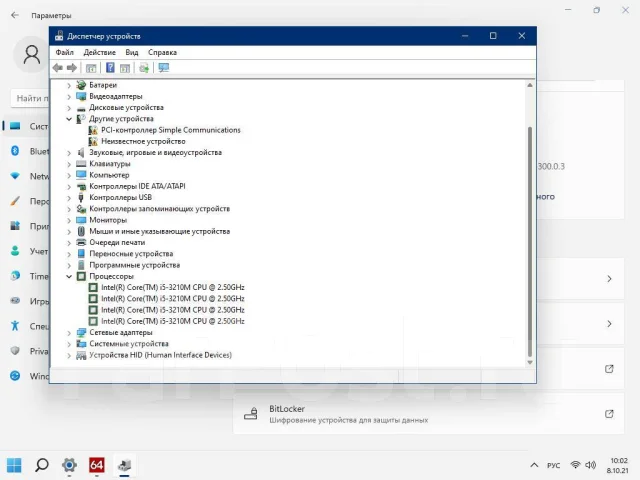
Task: Click the Очереди печати printer icon
Action: click(81, 242)
